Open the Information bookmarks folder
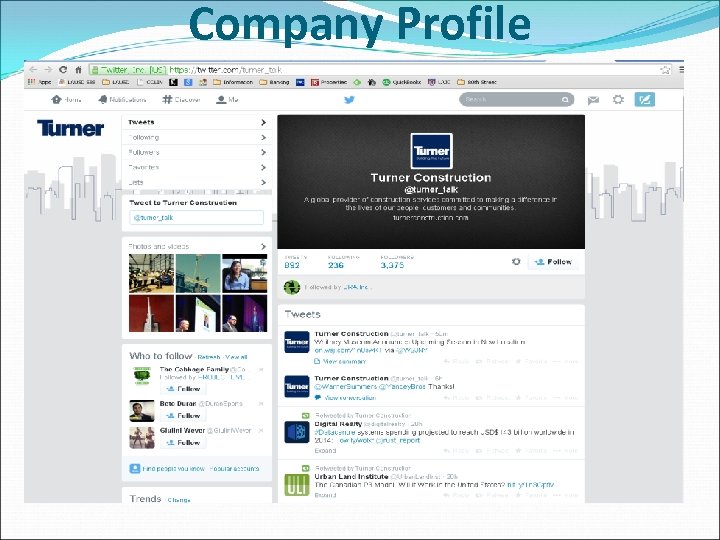The height and width of the screenshot is (540, 720). pos(233,82)
